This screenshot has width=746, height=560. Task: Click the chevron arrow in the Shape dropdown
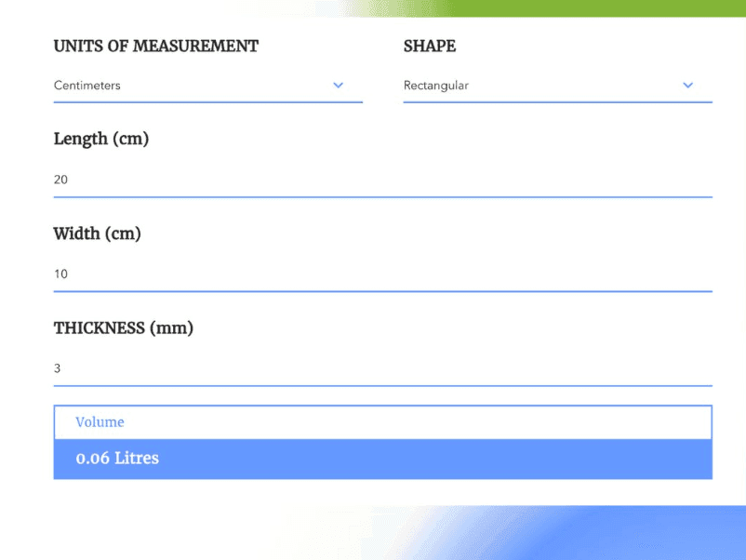(688, 86)
